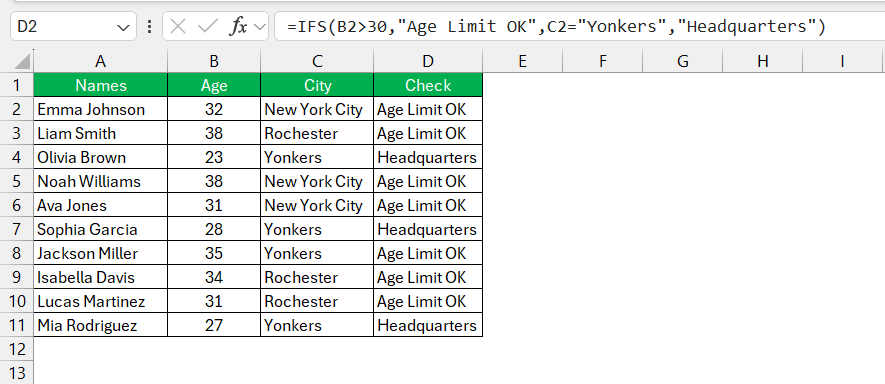Click the Check header cell
885x384 pixels.
(x=428, y=85)
